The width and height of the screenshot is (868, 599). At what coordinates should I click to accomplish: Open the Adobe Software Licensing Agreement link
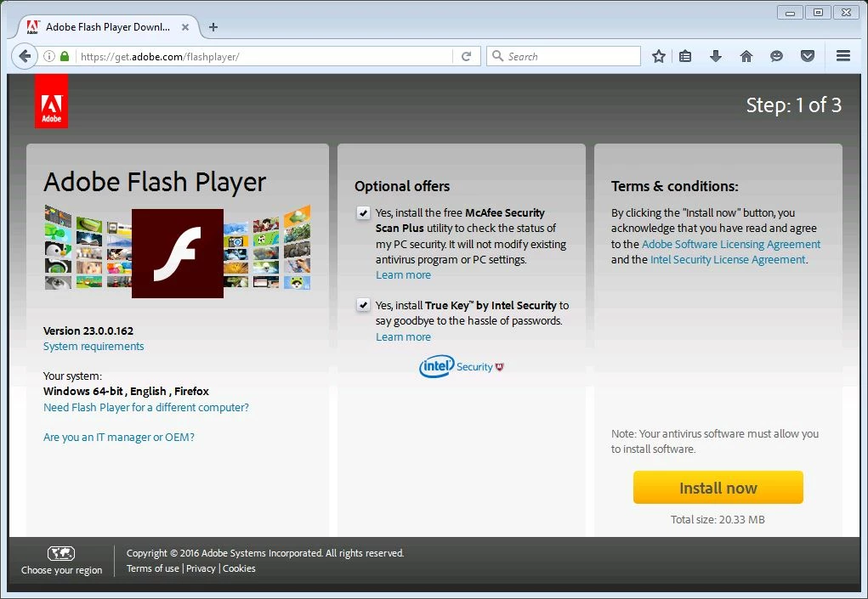(731, 244)
